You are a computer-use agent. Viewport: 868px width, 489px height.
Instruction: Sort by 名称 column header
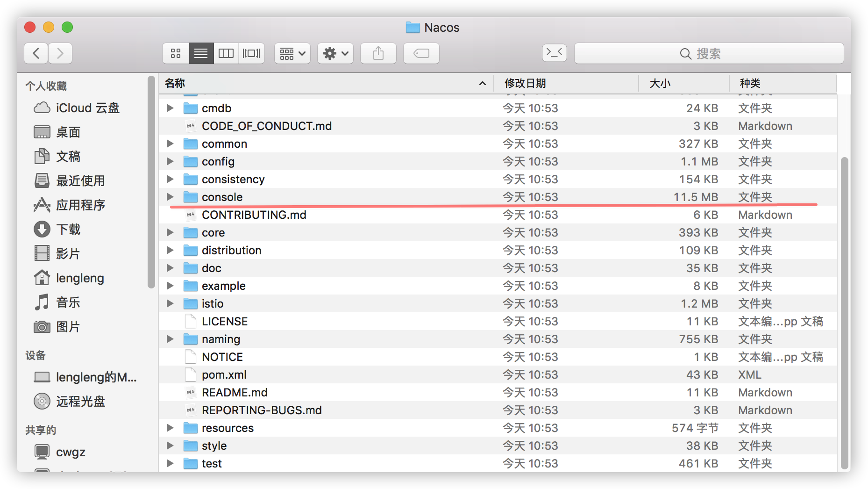click(326, 83)
